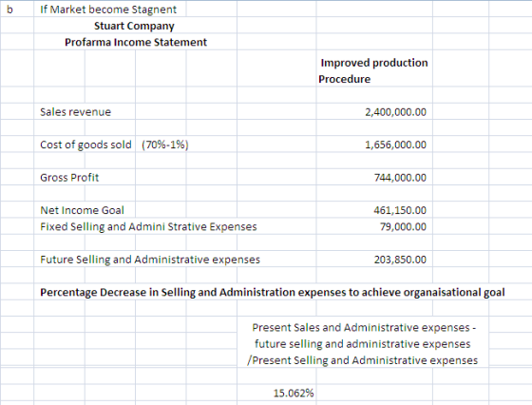Select the '(70%-1%)' cell
The width and height of the screenshot is (532, 405).
pos(165,145)
